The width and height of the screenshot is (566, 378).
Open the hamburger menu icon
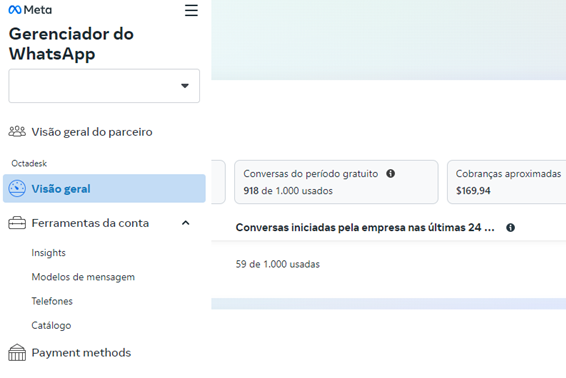tap(191, 10)
